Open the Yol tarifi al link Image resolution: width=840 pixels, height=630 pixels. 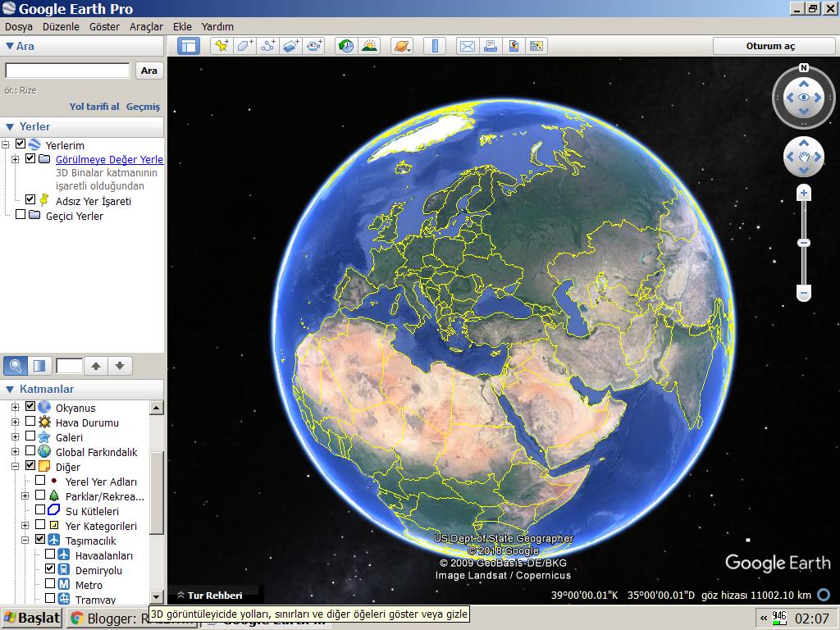point(94,107)
